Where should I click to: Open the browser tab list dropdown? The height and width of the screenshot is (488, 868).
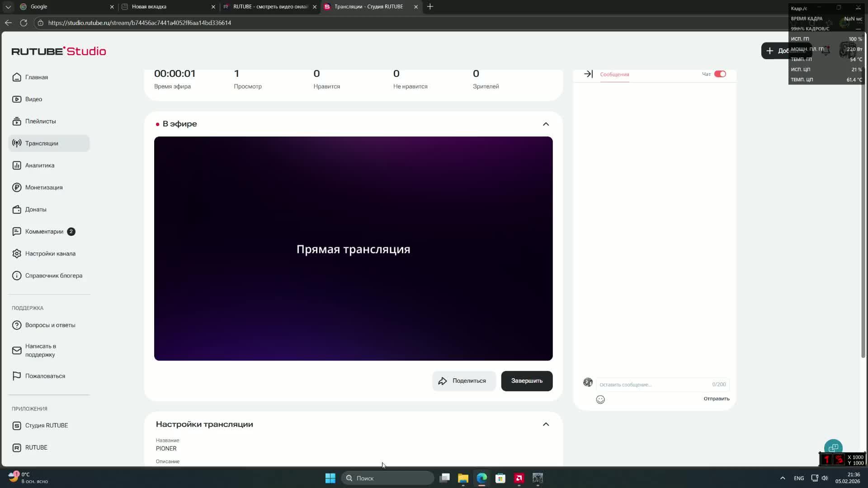tap(8, 7)
